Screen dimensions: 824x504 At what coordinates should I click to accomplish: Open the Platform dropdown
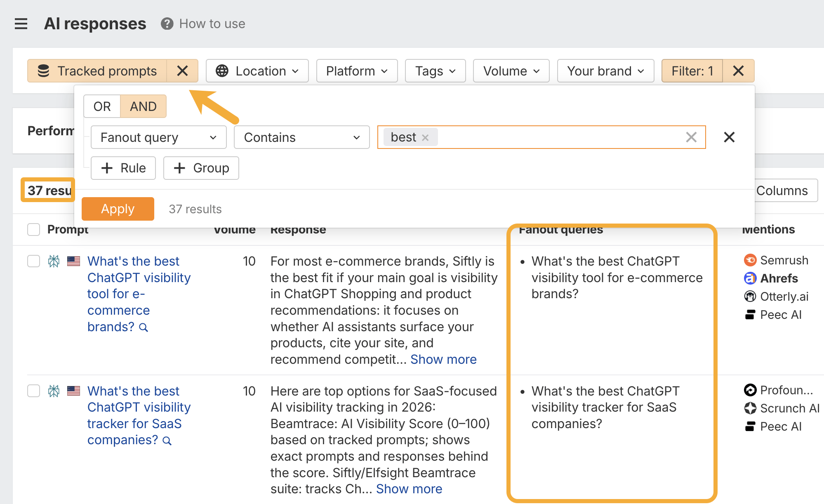point(357,71)
